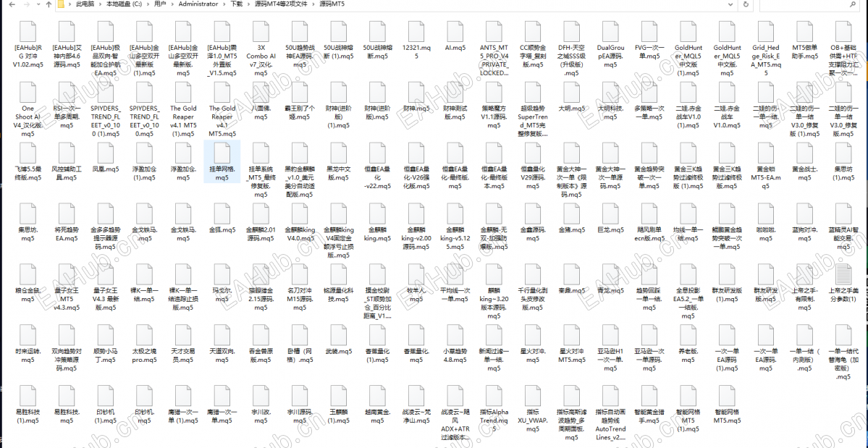Expand the chevron after 源码MT4等2项文件
The image size is (868, 448).
point(313,4)
